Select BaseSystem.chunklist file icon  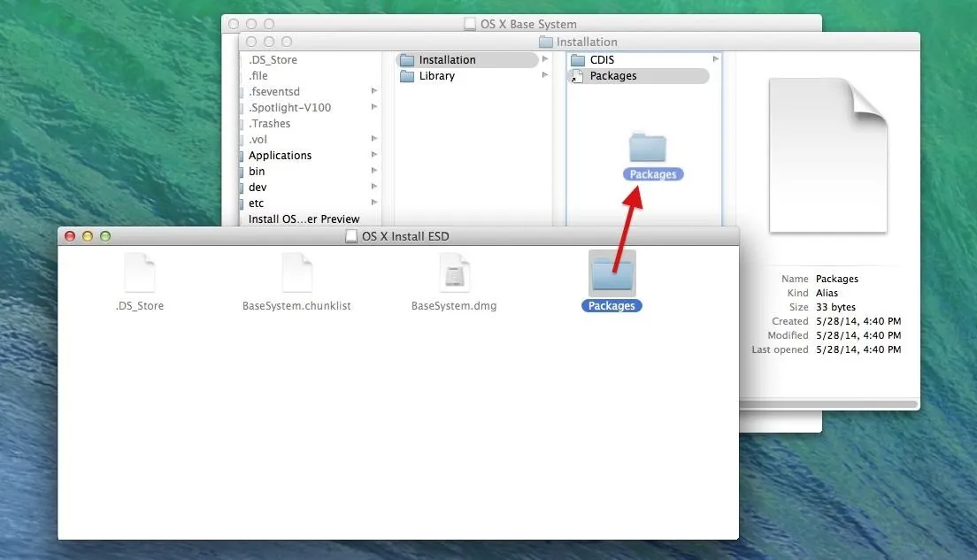tap(296, 272)
